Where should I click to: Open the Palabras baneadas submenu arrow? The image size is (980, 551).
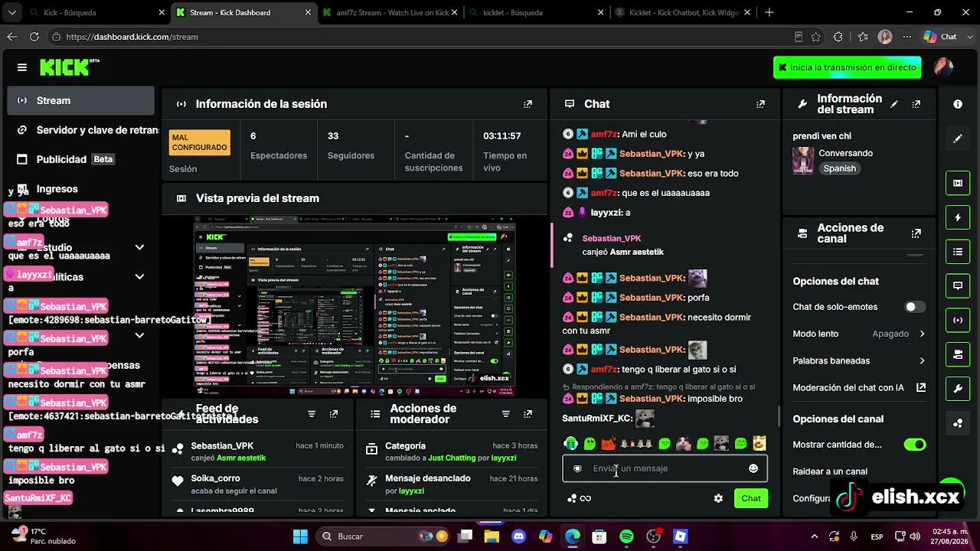pyautogui.click(x=922, y=360)
